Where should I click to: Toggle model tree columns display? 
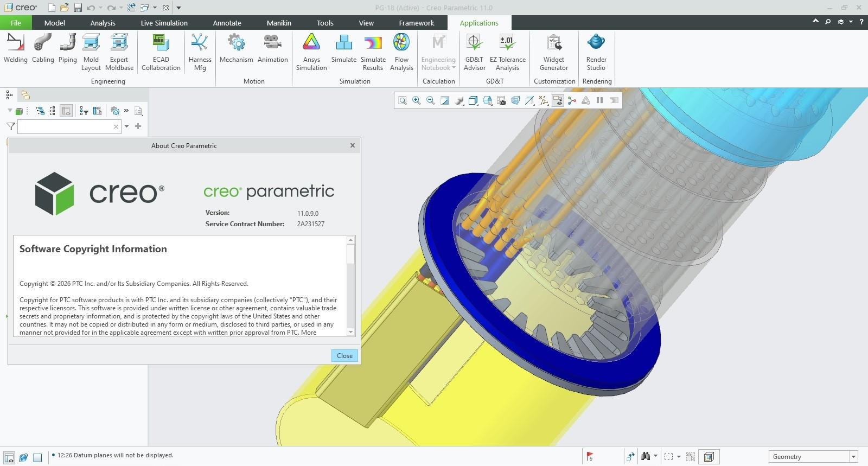click(66, 111)
